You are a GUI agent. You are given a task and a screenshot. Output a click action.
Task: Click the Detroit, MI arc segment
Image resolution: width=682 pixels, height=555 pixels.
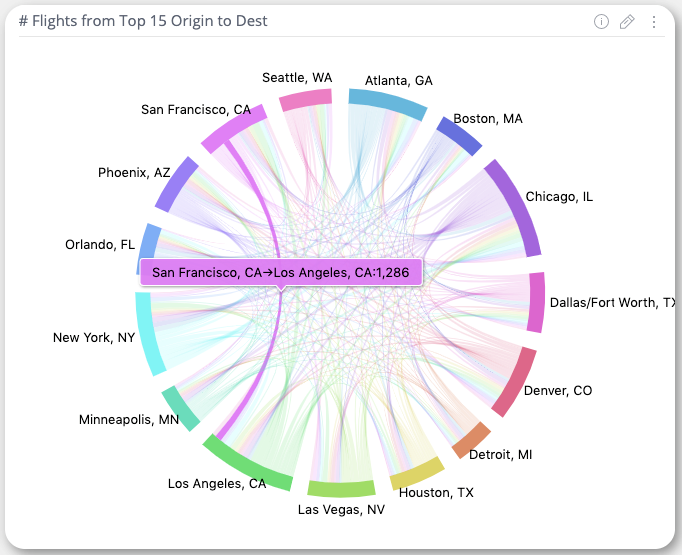[471, 440]
